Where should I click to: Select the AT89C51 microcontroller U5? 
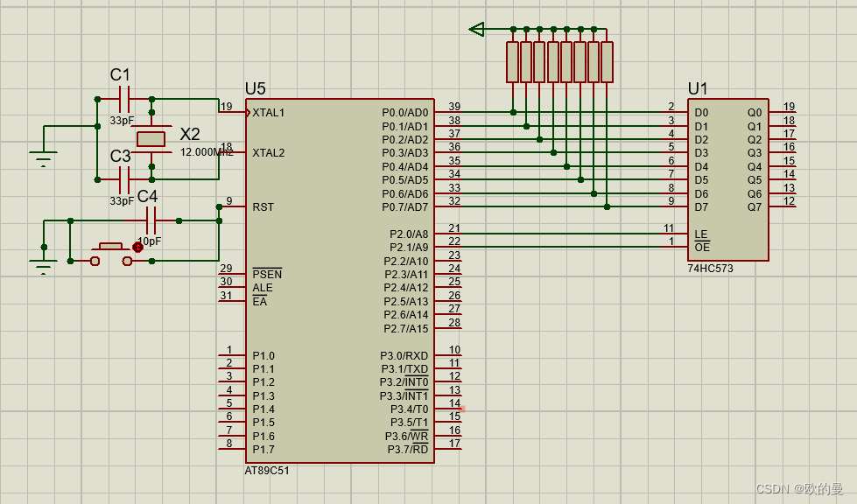(341, 280)
